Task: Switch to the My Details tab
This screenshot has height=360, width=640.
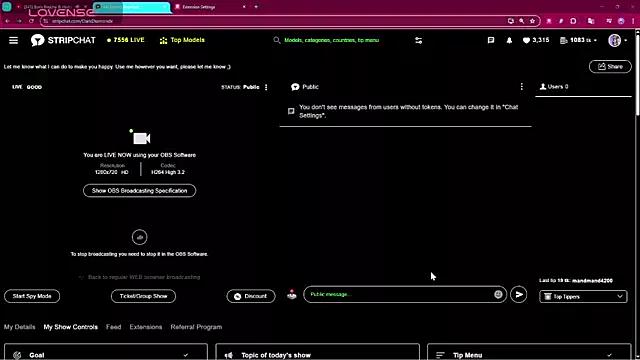Action: click(x=20, y=327)
